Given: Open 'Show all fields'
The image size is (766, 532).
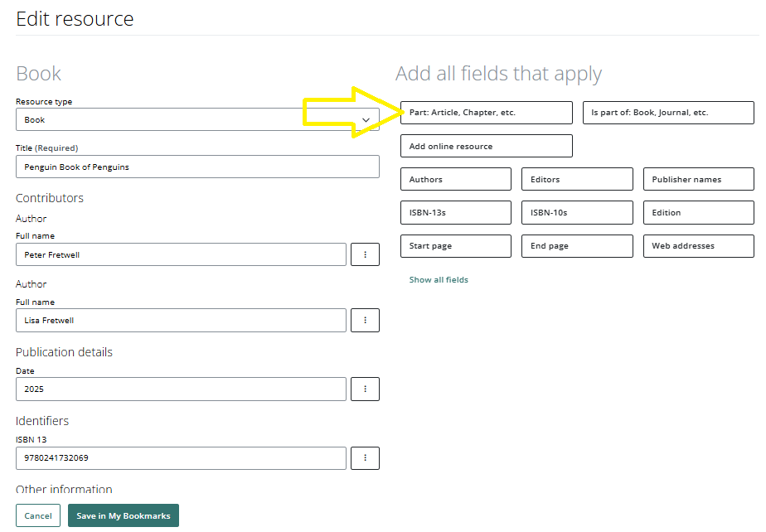Looking at the screenshot, I should pos(439,280).
